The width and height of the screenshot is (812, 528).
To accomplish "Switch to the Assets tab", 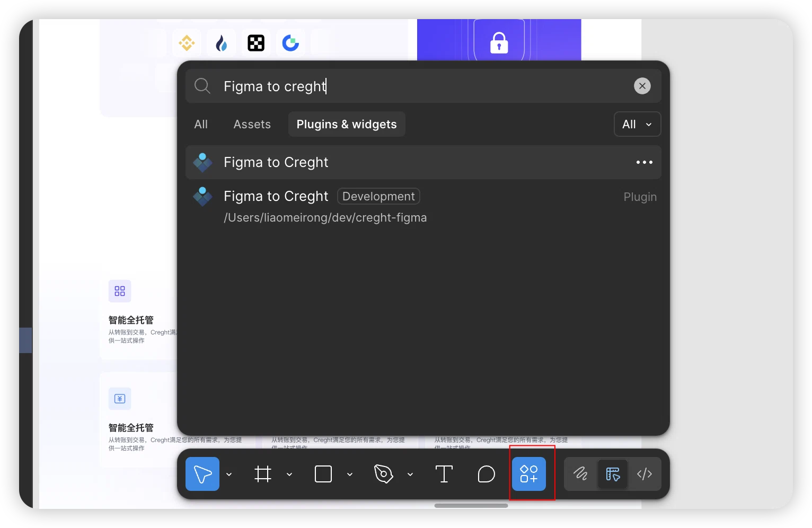I will click(x=252, y=124).
